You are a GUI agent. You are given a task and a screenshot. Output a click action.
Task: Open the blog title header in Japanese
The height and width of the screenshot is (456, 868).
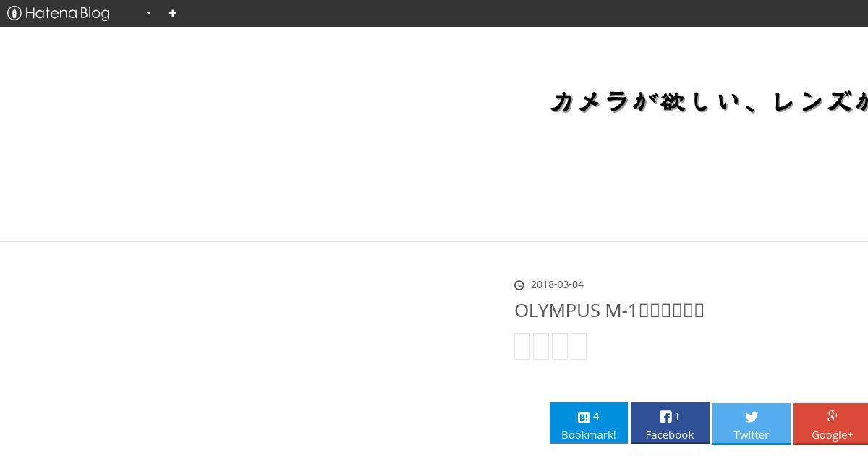[710, 102]
